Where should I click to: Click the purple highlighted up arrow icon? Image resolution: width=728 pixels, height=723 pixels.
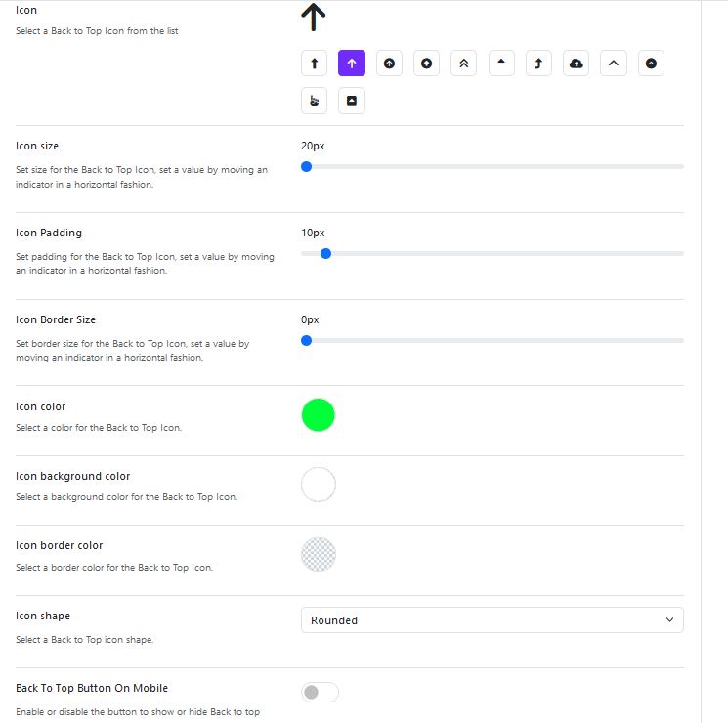click(352, 64)
